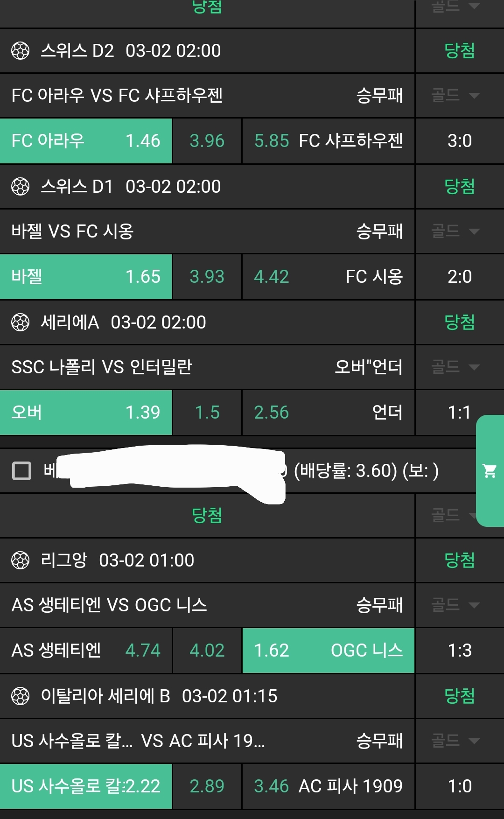This screenshot has width=504, height=819.
Task: Click soccer ball icon beside 이탈리아 세리에 B
Action: pos(20,696)
